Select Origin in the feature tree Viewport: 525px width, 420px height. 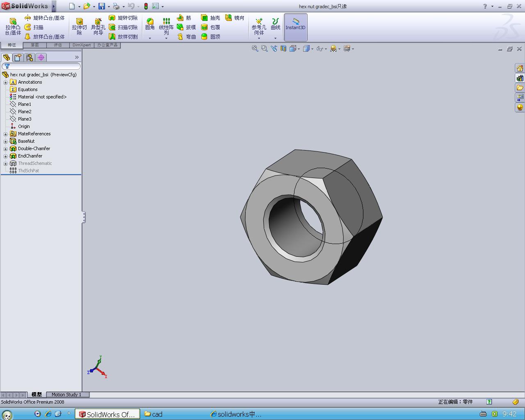point(24,127)
